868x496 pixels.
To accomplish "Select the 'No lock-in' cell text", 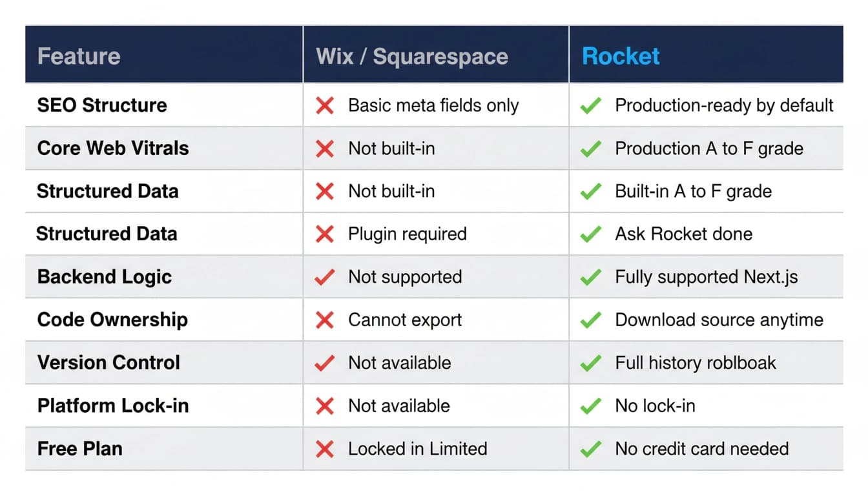I will click(655, 406).
